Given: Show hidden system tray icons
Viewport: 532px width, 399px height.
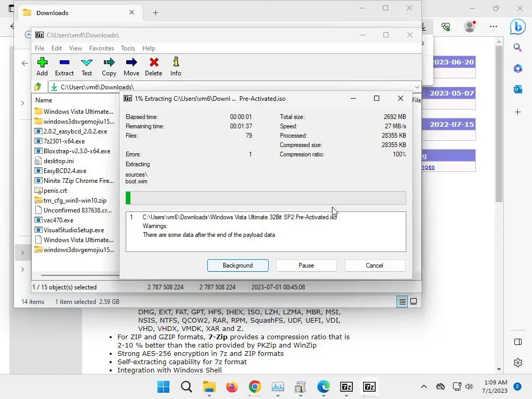Looking at the screenshot, I should click(x=424, y=387).
